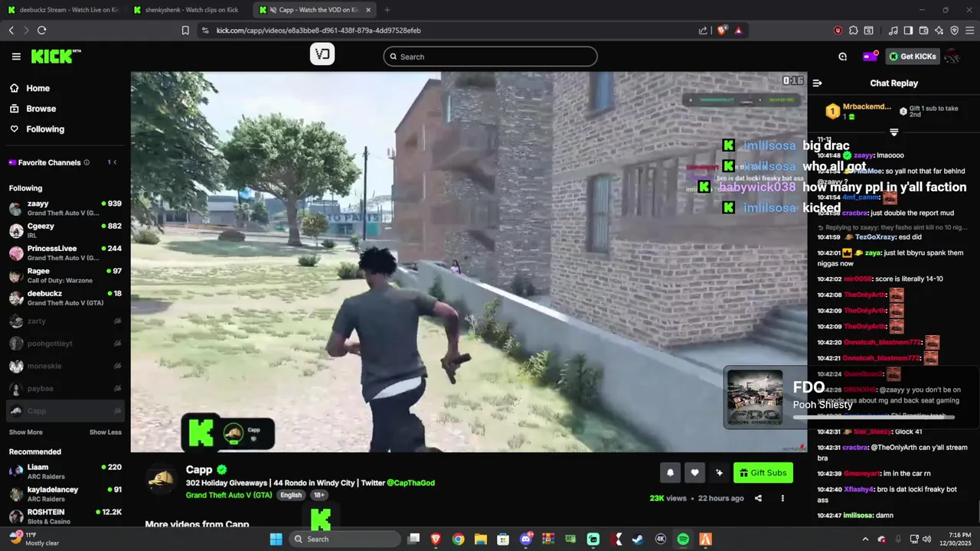Open uBlock extension icon
The width and height of the screenshot is (980, 551).
coord(838,31)
